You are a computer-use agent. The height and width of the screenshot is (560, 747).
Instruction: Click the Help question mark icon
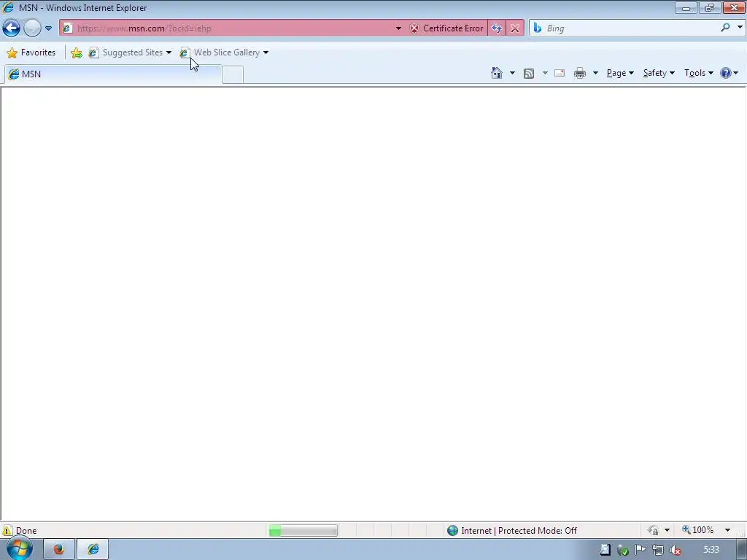(726, 73)
